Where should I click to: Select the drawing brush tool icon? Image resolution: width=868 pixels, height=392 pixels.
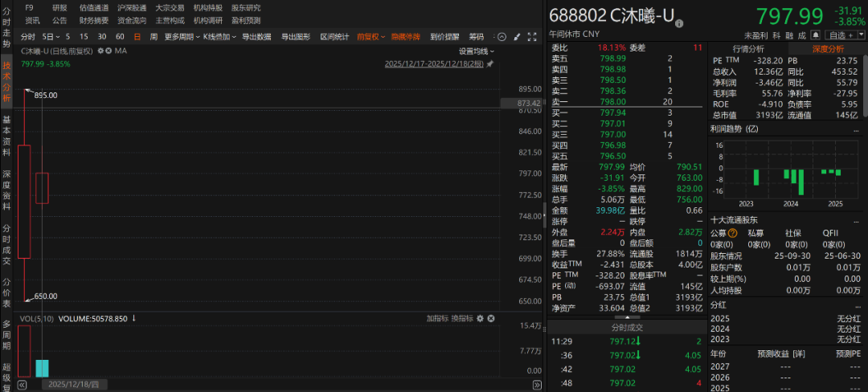click(x=516, y=37)
